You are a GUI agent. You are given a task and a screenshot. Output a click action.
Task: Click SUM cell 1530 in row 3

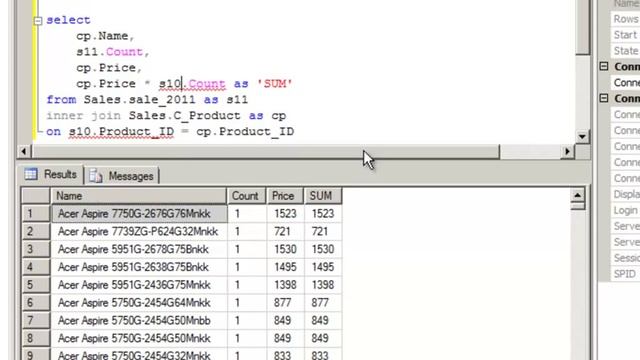[323, 249]
